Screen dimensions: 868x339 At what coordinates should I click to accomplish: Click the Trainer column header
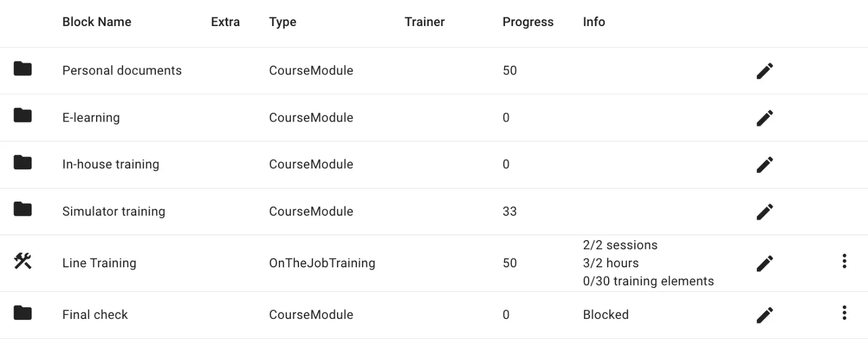pyautogui.click(x=424, y=22)
